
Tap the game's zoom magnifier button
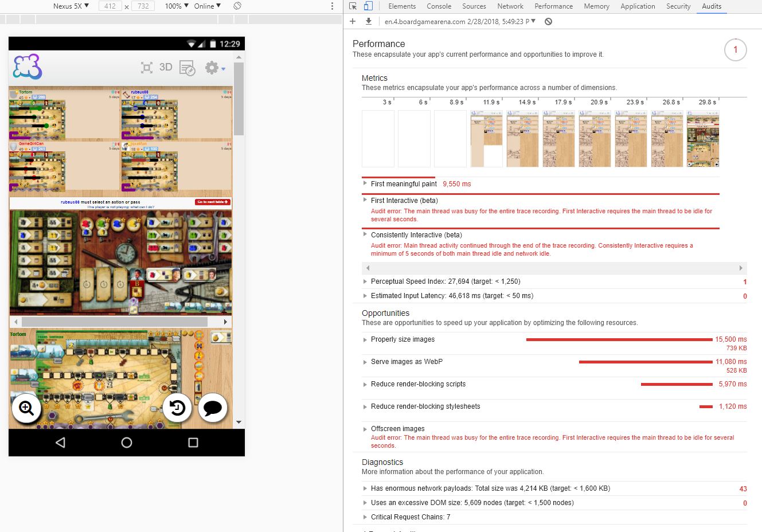coord(26,408)
